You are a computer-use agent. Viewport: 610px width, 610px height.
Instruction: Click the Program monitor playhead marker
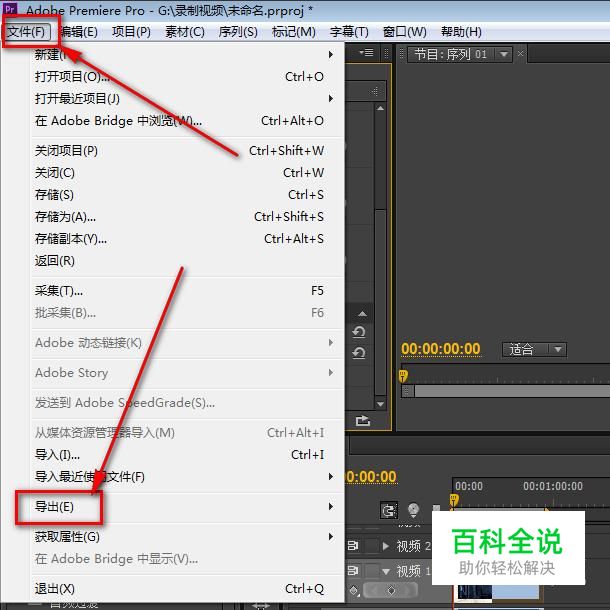tap(403, 375)
